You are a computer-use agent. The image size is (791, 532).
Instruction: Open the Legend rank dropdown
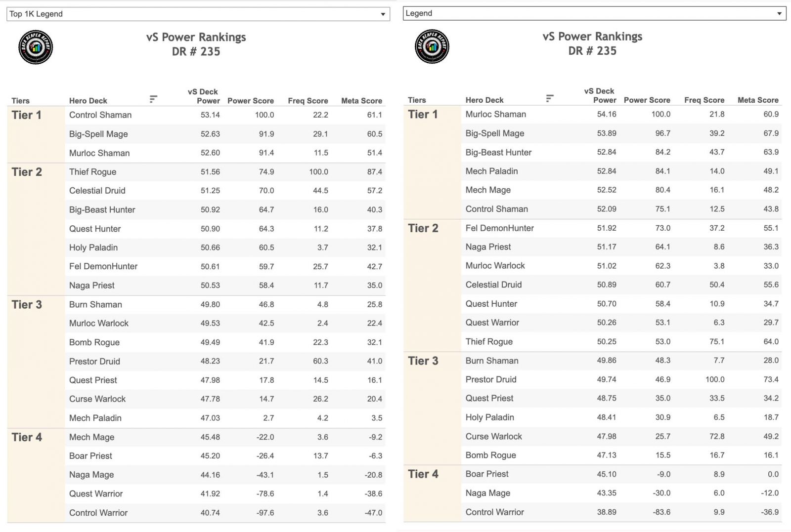[594, 13]
